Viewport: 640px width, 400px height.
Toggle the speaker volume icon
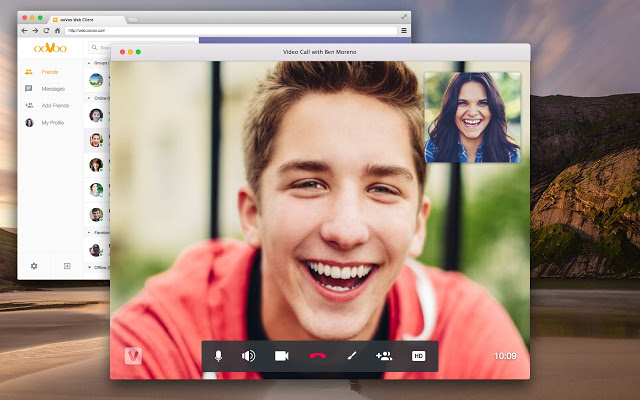tap(248, 356)
